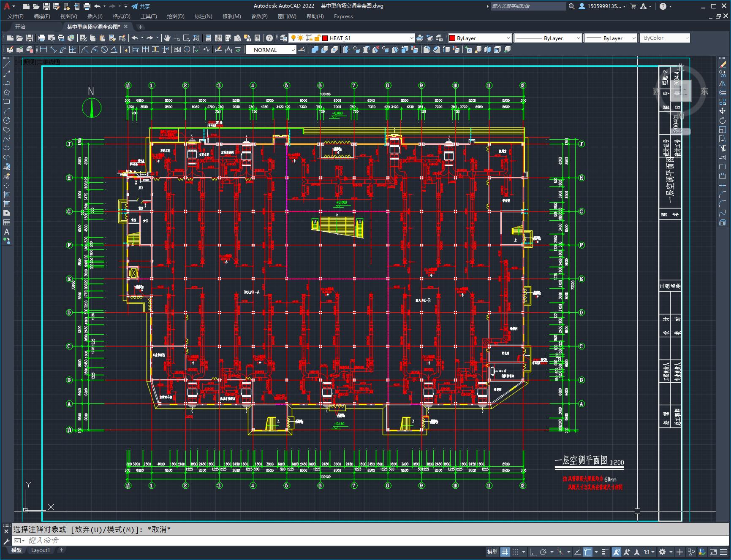
Task: Click the new drawing tab plus button
Action: [x=141, y=27]
